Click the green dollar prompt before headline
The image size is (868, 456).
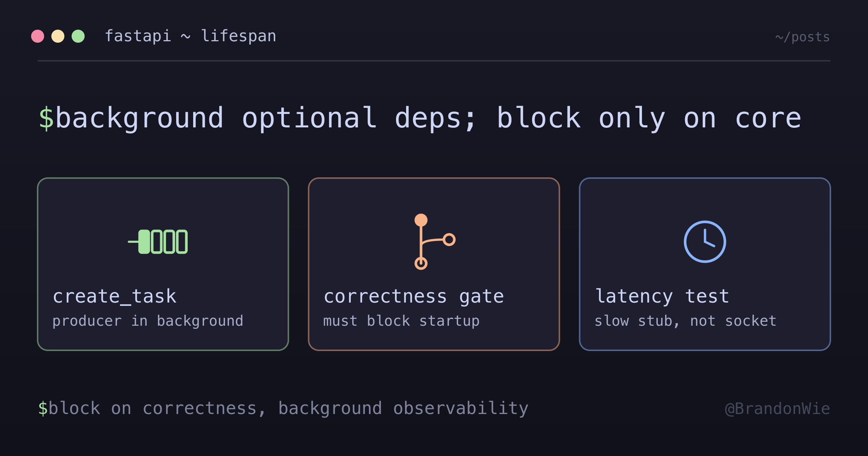[46, 118]
